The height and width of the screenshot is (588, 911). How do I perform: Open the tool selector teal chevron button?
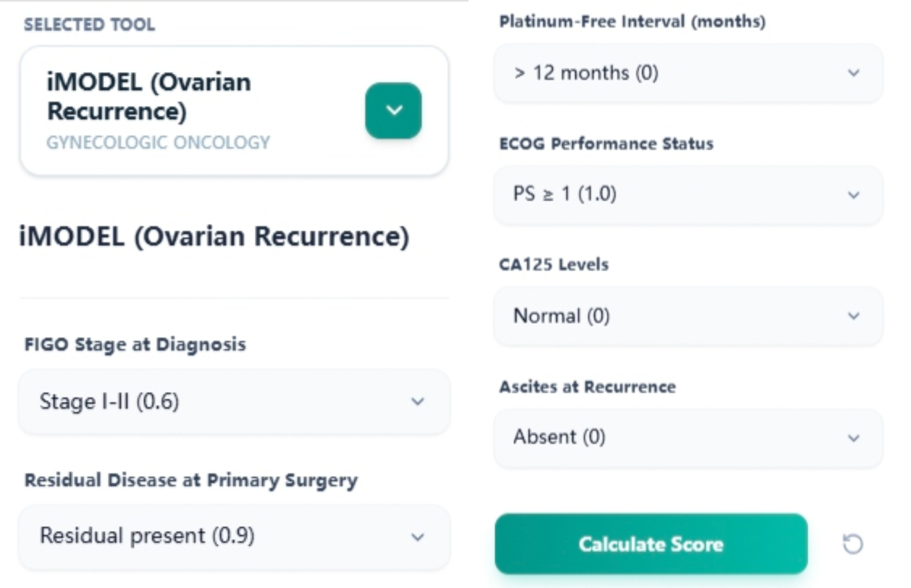tap(393, 110)
